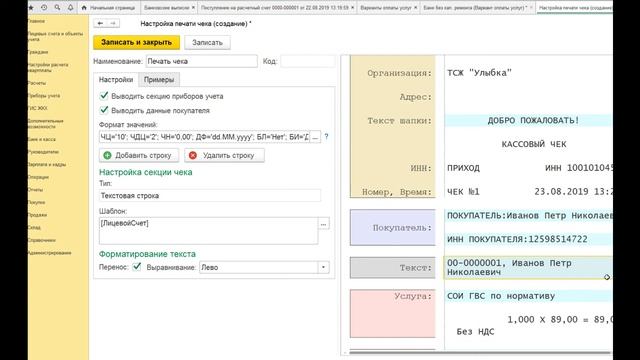Viewport: 640px width, 360px height.
Task: Open the notifications bell icon
Action: pos(70,7)
